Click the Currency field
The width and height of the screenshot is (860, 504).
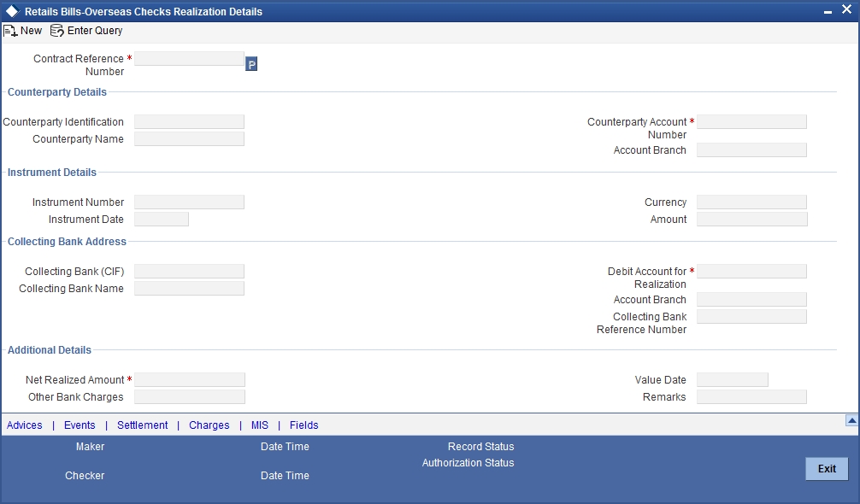pos(751,202)
